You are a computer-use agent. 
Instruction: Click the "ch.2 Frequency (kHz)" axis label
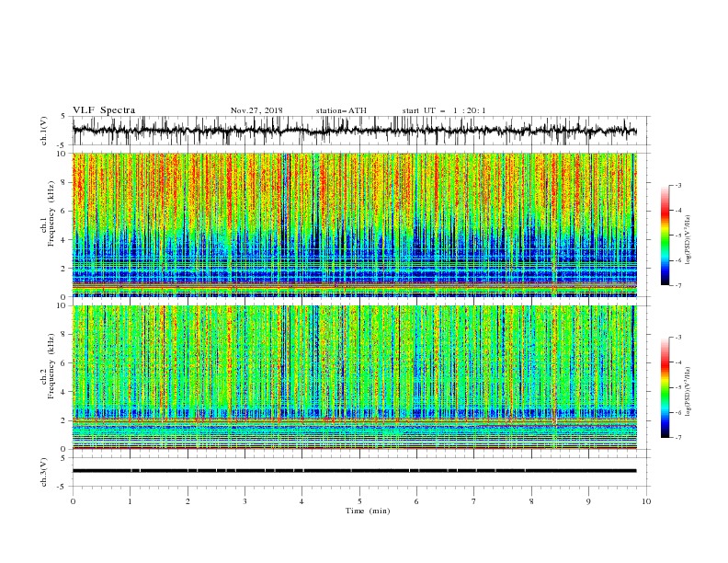48,366
